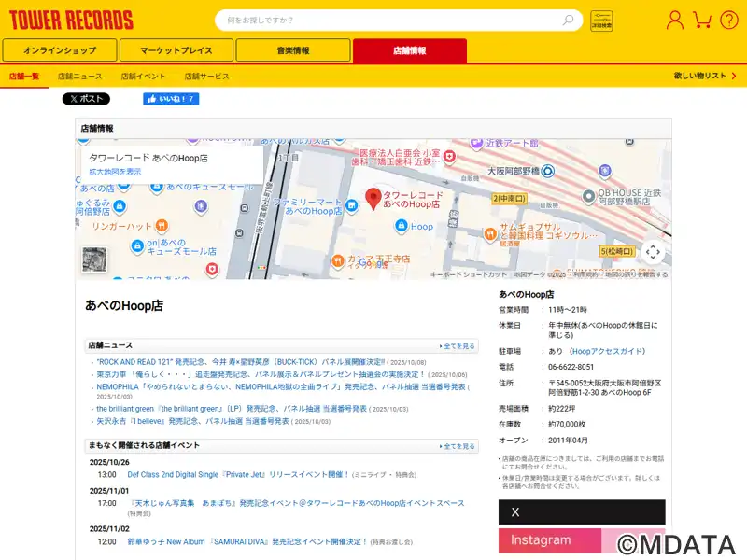Open the map camera controls icon

coord(653,252)
